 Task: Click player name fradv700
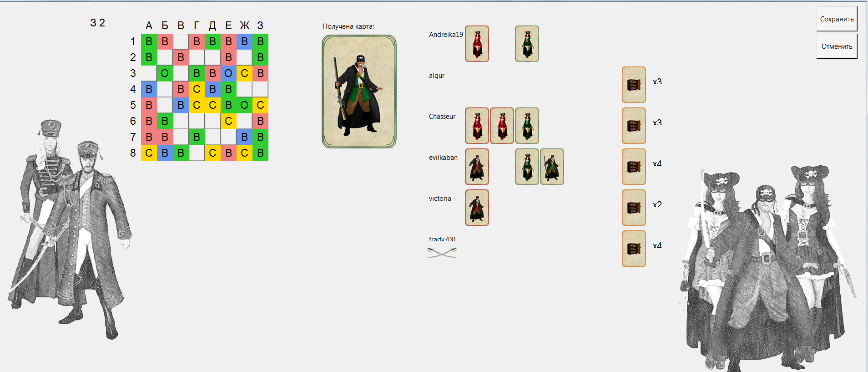[442, 239]
